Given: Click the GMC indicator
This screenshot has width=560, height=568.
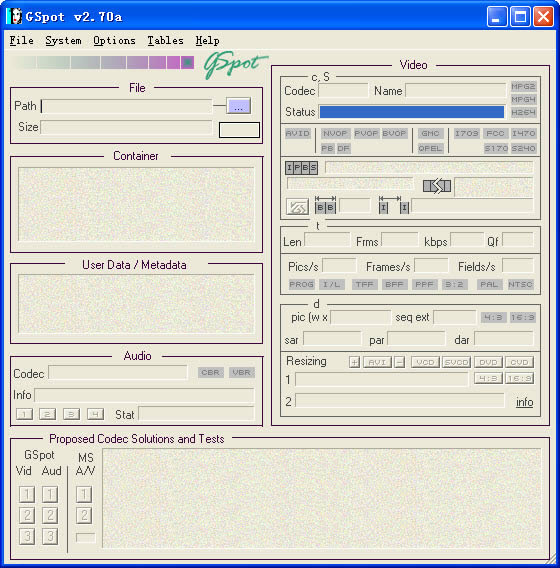Looking at the screenshot, I should coord(430,134).
